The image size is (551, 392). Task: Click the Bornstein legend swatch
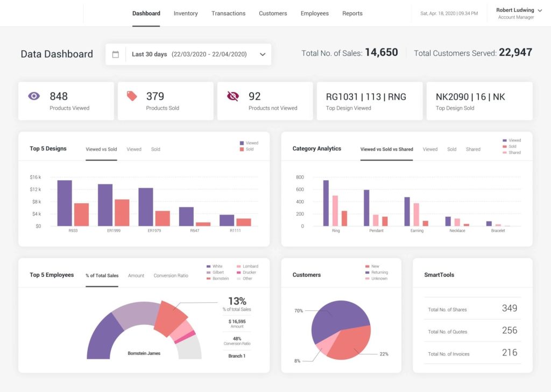coord(208,279)
